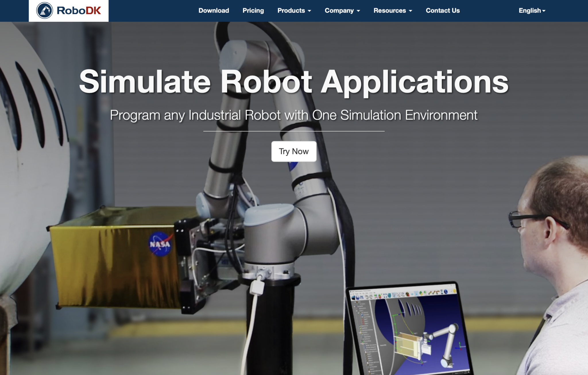Select the Undo icon on the laptop's RoboDK toolbar
The image size is (588, 375).
(367, 297)
